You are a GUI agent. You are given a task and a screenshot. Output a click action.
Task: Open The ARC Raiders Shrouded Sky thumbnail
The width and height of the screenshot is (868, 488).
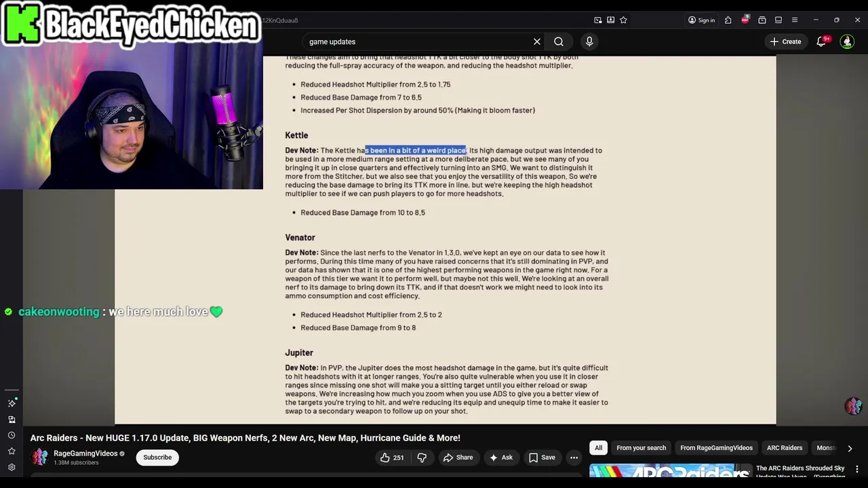(x=671, y=470)
